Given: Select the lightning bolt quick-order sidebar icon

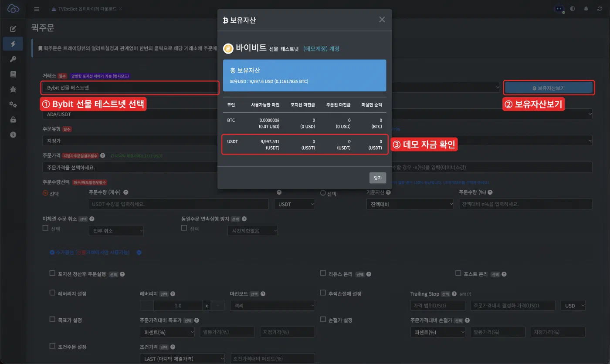Looking at the screenshot, I should (13, 44).
